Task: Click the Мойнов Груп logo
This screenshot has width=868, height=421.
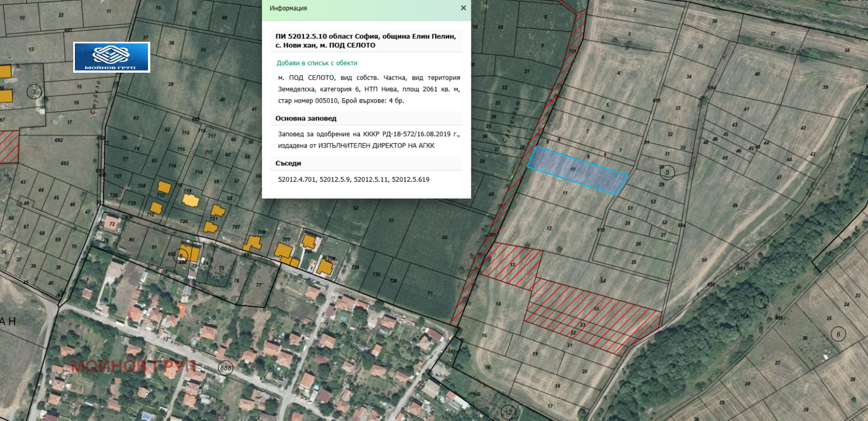Action: [x=112, y=57]
